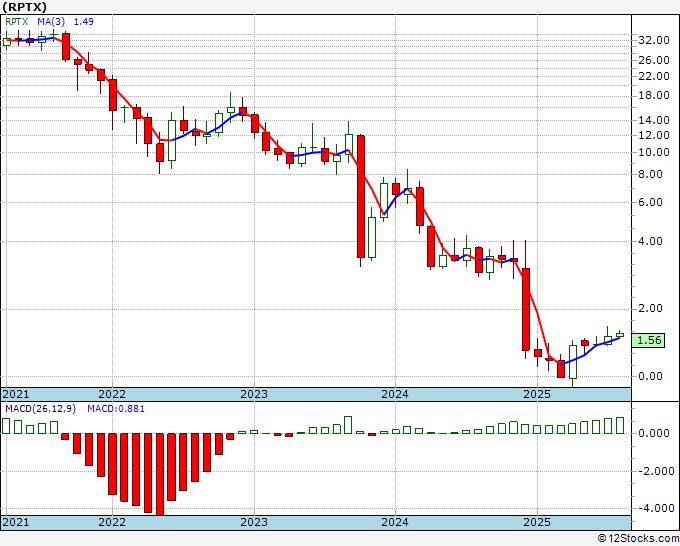Click the 2.00 price axis label
This screenshot has height=546, width=680.
651,308
